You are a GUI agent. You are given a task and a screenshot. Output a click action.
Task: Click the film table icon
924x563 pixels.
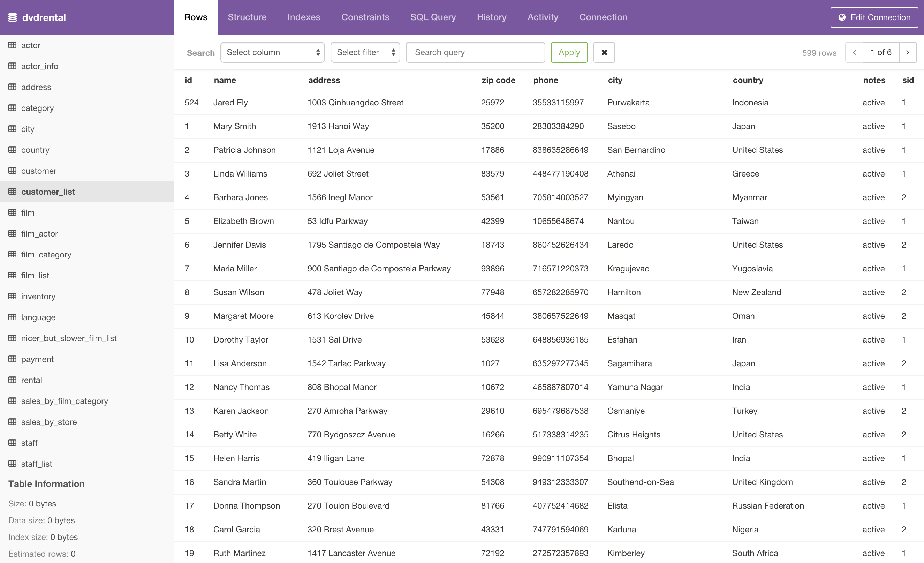[x=12, y=212]
